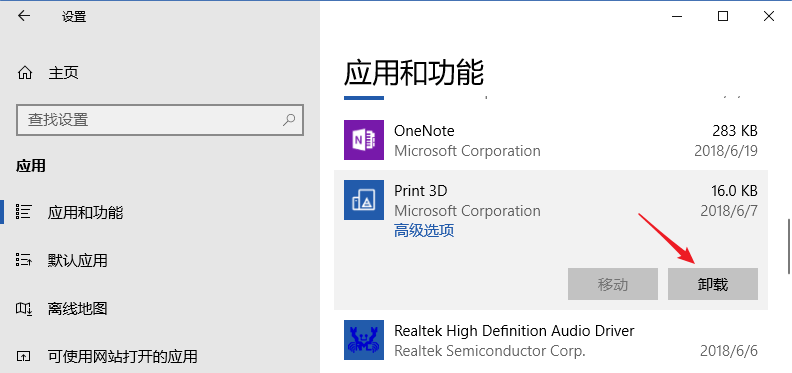This screenshot has height=373, width=792.
Task: Select 可使用网站打开的应用 menu entry
Action: tap(122, 357)
